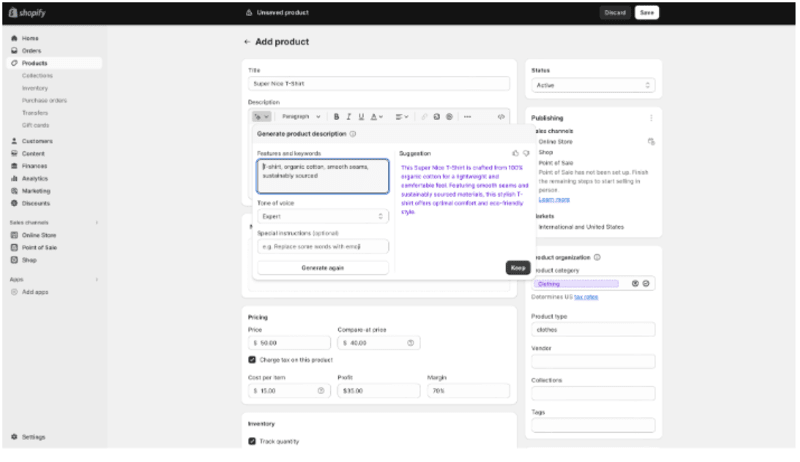Toggle the Track quantity checkbox
The image size is (800, 462).
252,442
